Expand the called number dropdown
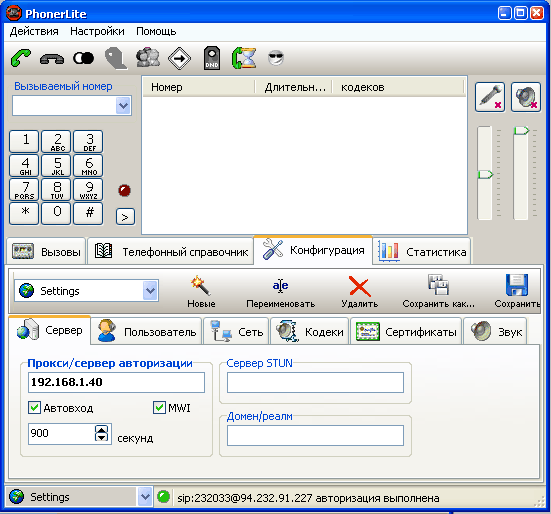 click(x=123, y=105)
